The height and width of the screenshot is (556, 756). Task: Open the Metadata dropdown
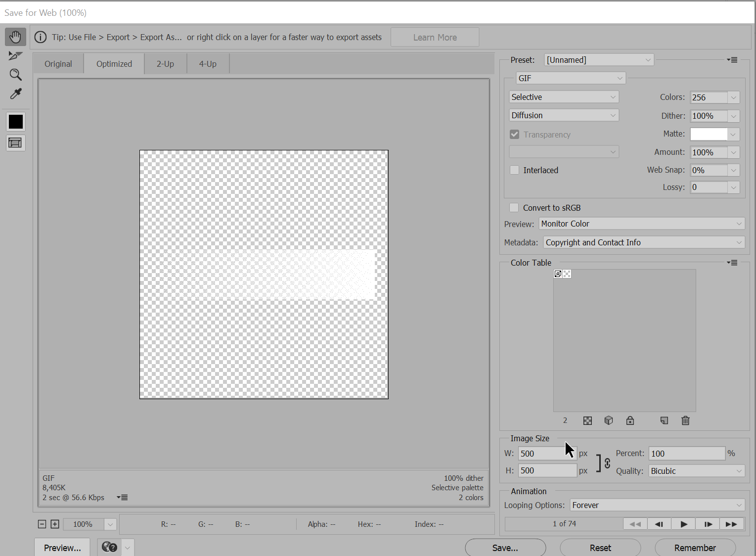coord(644,242)
